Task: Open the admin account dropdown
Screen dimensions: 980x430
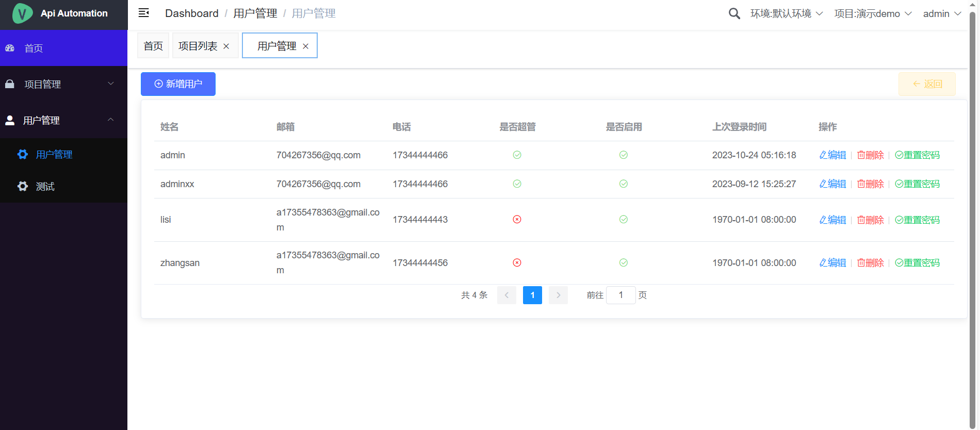Action: point(942,14)
